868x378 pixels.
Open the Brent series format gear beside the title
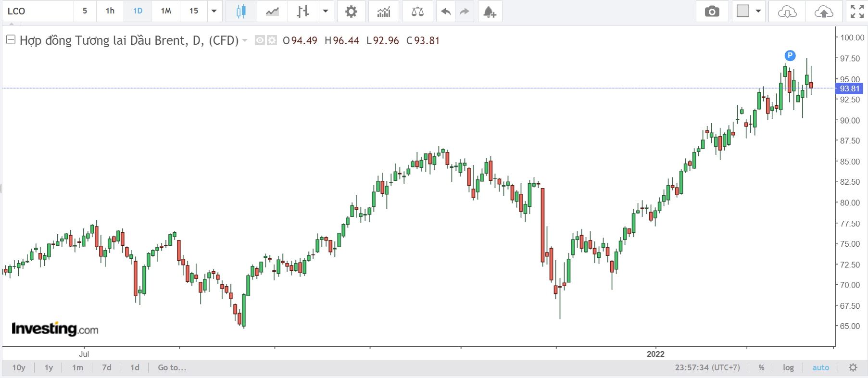tap(272, 40)
